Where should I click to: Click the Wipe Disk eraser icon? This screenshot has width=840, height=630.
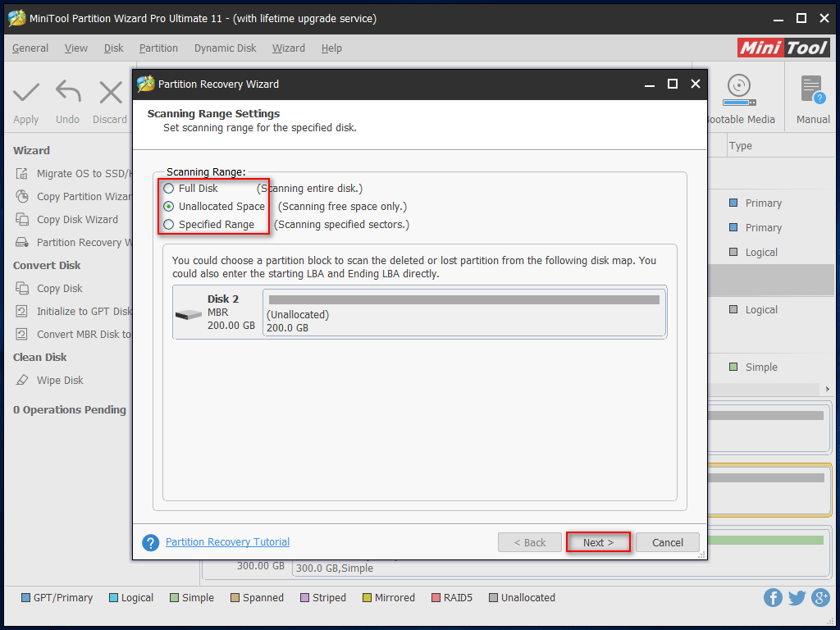tap(22, 381)
